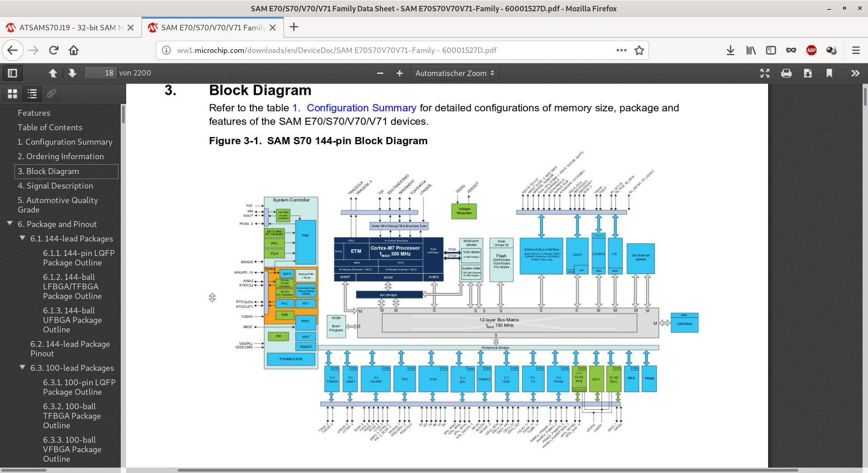This screenshot has height=473, width=868.
Task: Open 6.3.3. 100-ball VFBGA Package Outline
Action: [x=72, y=449]
